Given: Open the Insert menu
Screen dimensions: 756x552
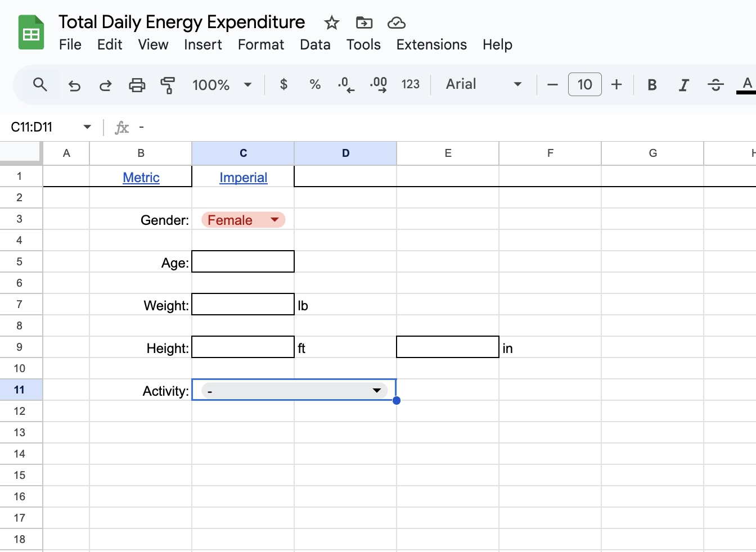Looking at the screenshot, I should [x=203, y=45].
